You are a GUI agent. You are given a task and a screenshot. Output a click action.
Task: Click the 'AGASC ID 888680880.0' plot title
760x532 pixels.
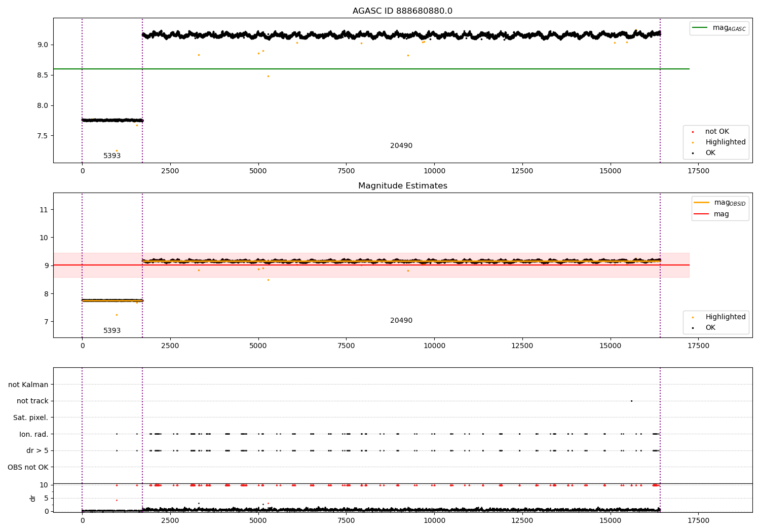(402, 11)
